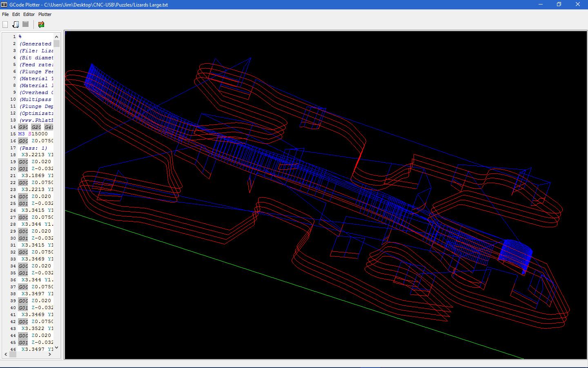This screenshot has width=588, height=368.
Task: Click the New file toolbar icon
Action: point(5,25)
